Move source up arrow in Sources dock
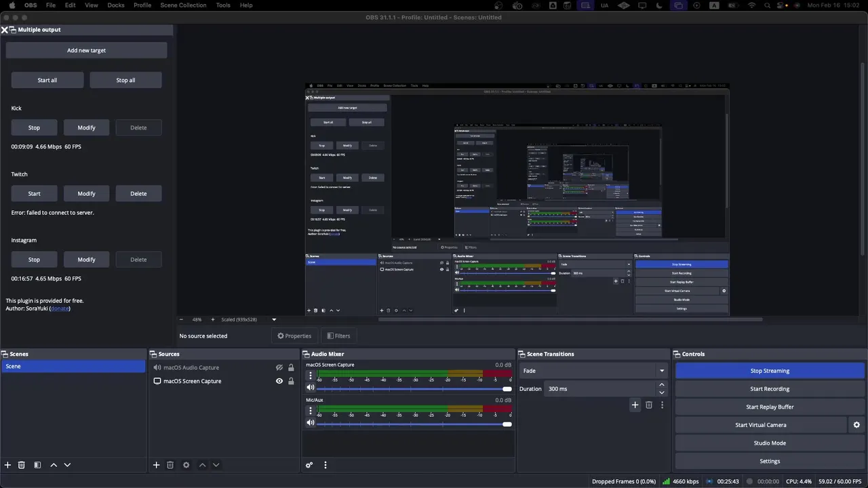 pos(202,465)
